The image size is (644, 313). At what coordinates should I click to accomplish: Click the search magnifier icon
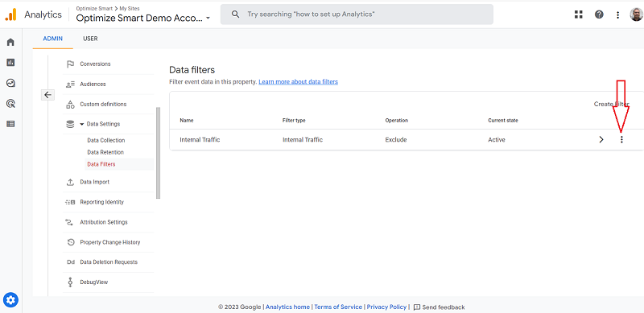(x=235, y=14)
